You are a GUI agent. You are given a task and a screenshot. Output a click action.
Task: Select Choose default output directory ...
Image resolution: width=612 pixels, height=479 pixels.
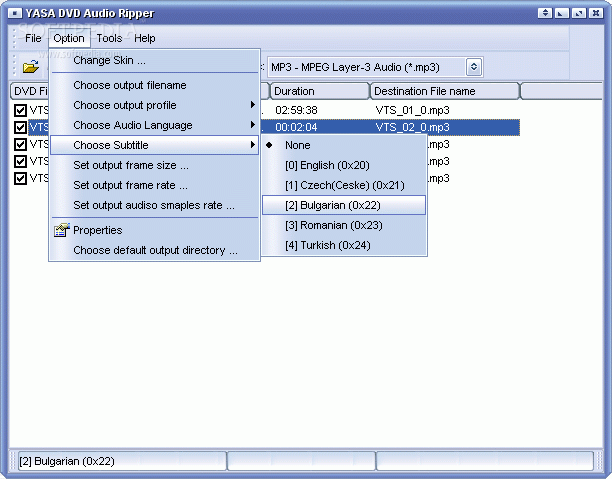tap(155, 250)
